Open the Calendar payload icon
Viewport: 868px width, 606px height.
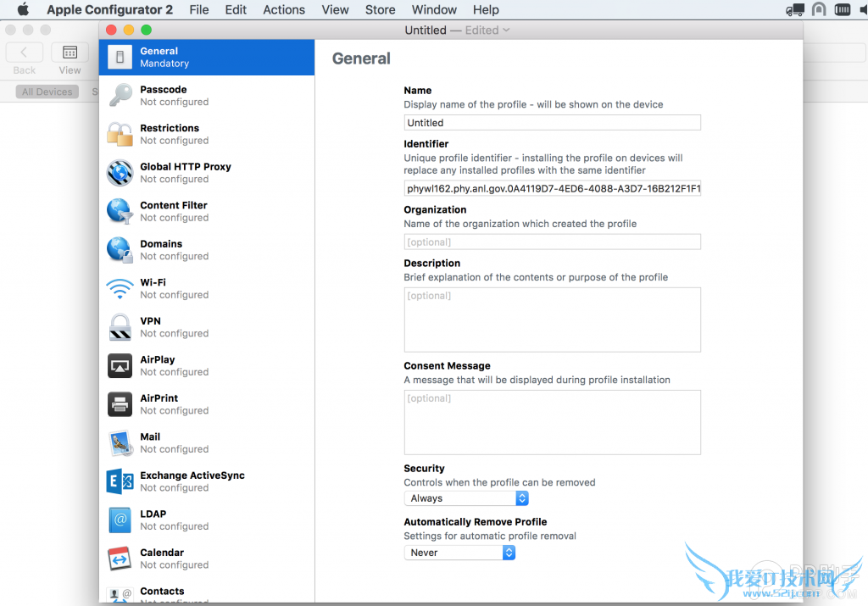pos(120,559)
